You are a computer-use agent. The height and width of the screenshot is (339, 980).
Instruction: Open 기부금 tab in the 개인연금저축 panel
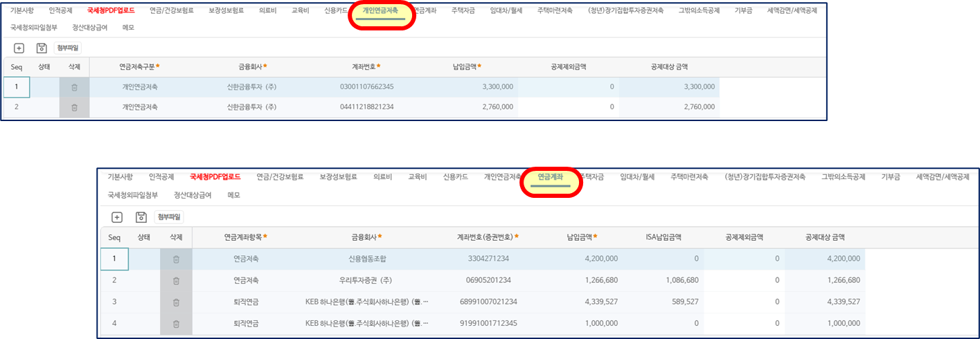(x=745, y=11)
